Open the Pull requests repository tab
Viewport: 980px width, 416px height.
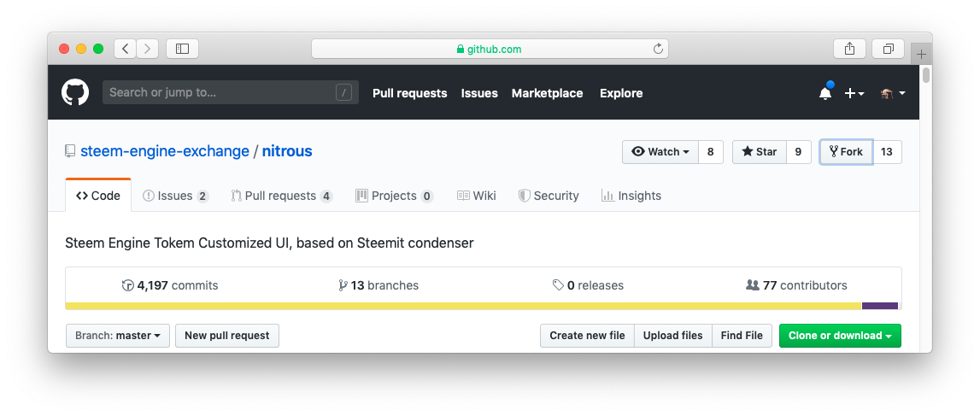[281, 196]
